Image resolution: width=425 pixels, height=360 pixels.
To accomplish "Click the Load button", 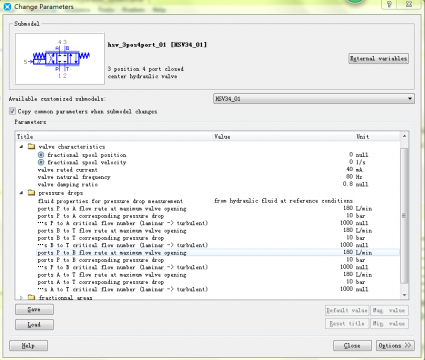I will (x=34, y=324).
